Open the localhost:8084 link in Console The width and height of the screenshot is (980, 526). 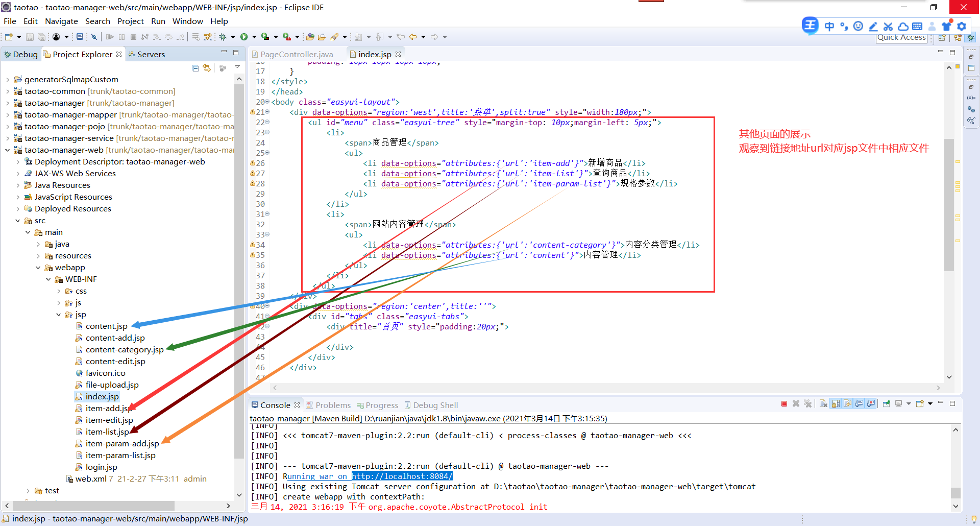tap(402, 476)
